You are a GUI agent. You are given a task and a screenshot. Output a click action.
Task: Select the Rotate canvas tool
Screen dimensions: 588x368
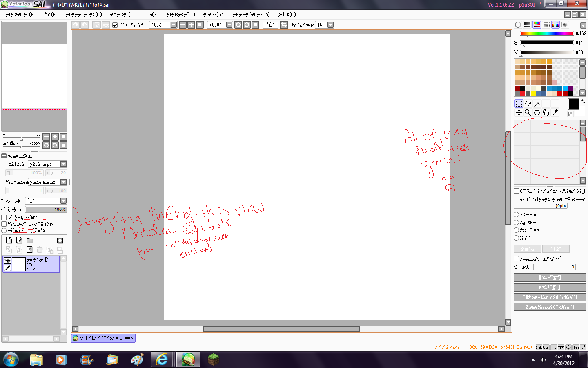537,113
